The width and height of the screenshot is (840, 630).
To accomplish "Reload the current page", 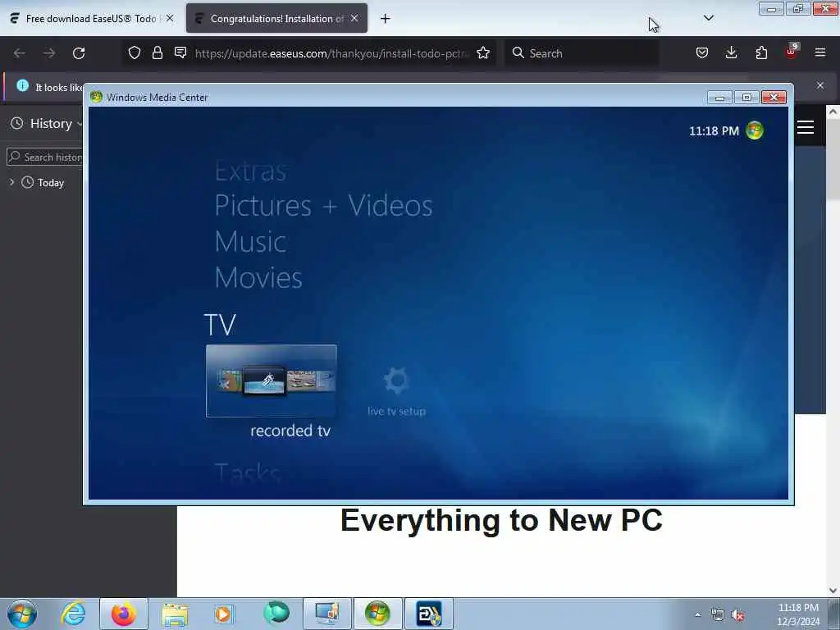I will pos(79,53).
